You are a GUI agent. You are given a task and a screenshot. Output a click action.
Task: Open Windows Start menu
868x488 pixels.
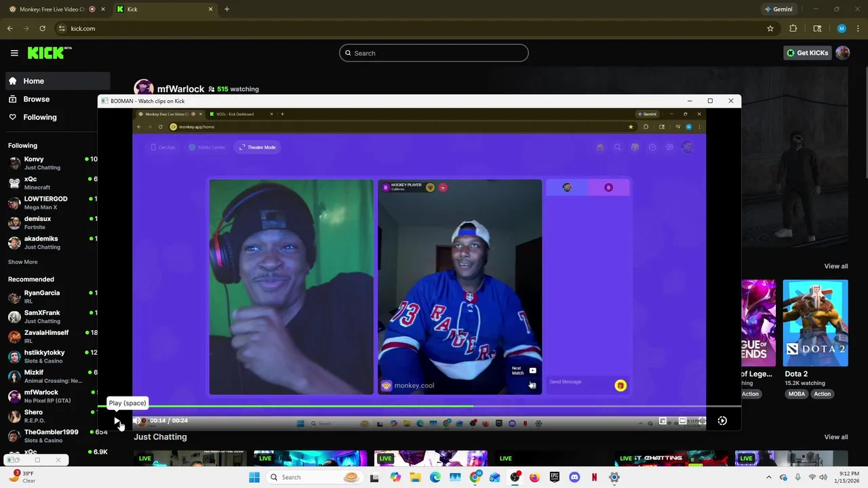pos(254,477)
